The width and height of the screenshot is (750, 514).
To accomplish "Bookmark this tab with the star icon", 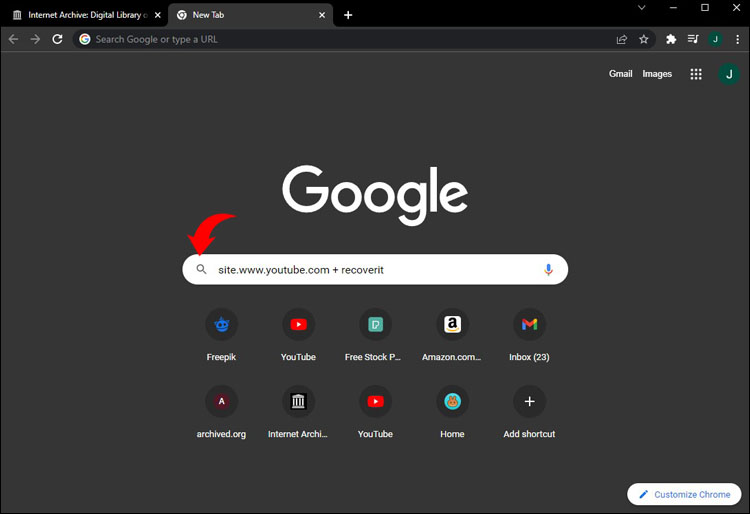I will coord(644,39).
